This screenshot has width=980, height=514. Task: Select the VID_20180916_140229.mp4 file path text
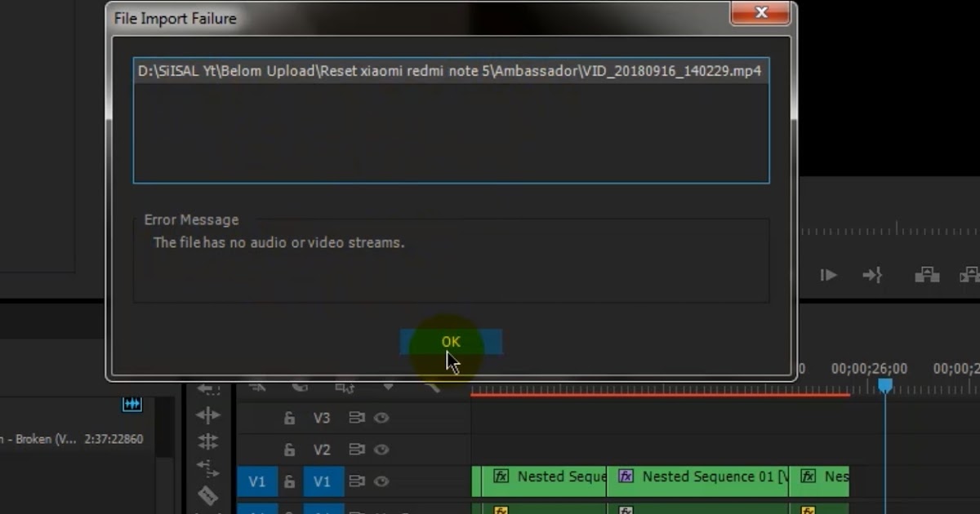(451, 71)
